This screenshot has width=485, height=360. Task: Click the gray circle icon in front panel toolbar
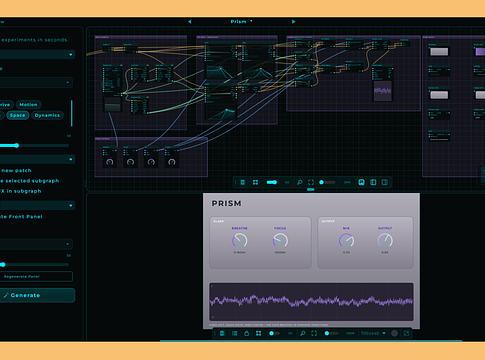click(x=394, y=333)
